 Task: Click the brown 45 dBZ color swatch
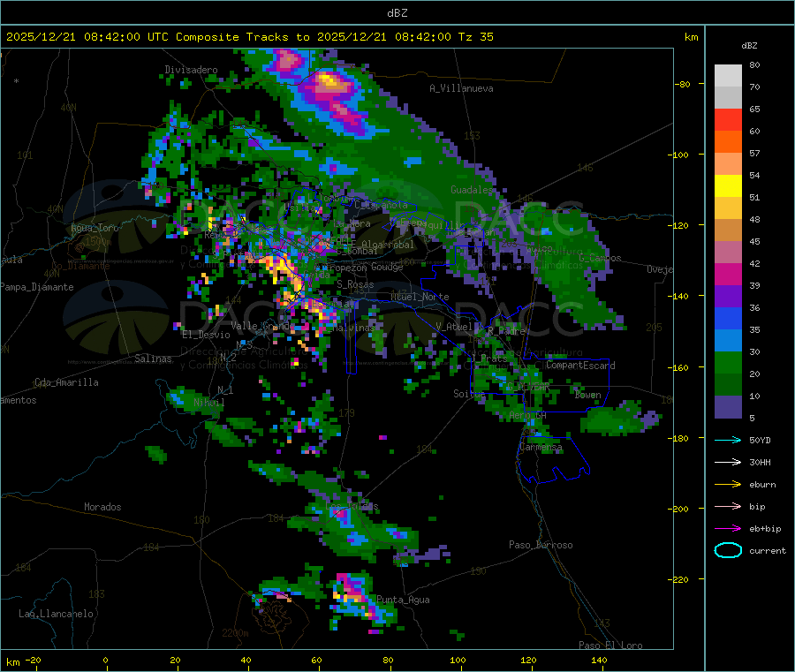pos(728,230)
